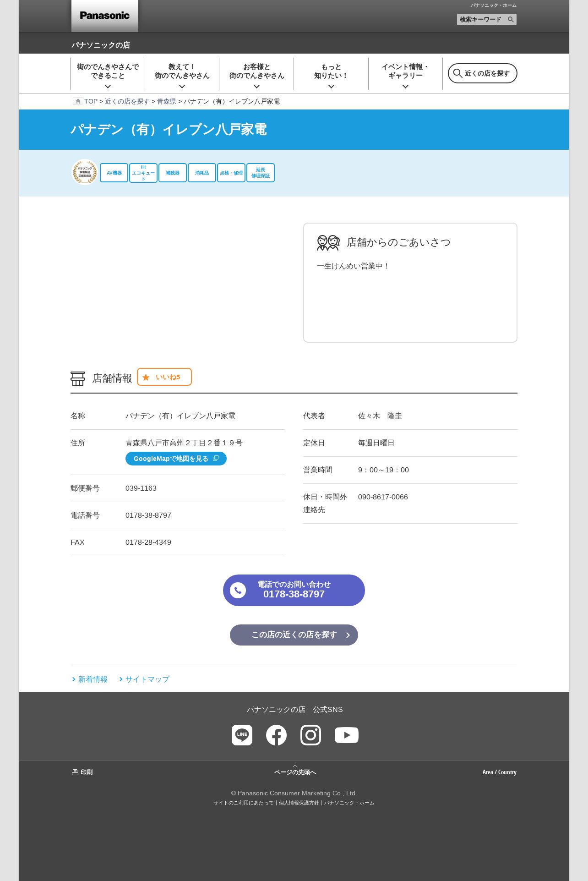
Task: Expand the 街のでんきやさんでできること menu
Action: pyautogui.click(x=108, y=74)
